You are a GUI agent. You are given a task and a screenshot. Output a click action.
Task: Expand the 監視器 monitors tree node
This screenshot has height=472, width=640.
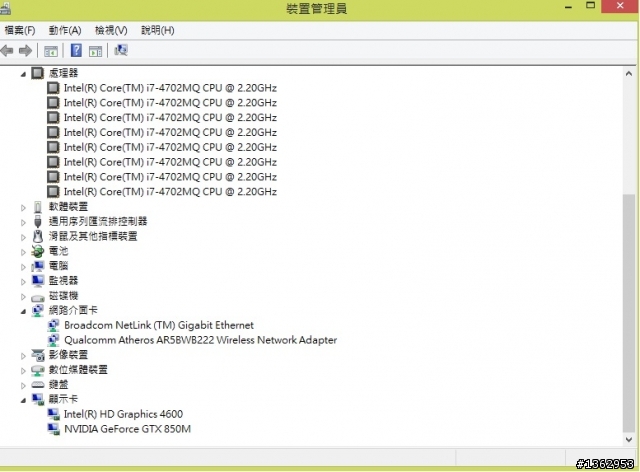[x=23, y=282]
